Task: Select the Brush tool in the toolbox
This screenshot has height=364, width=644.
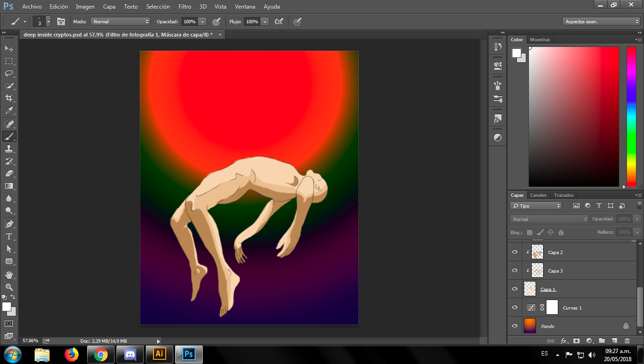Action: click(x=9, y=136)
